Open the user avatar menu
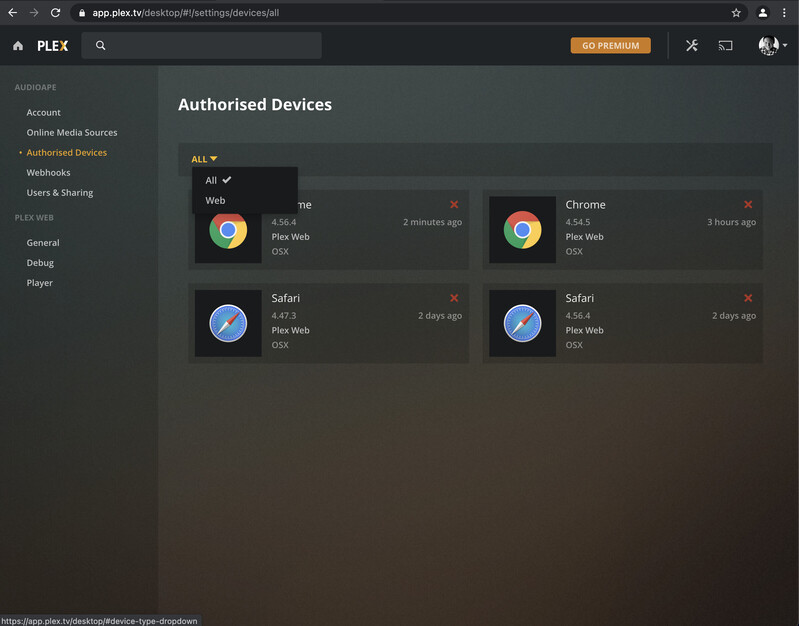The width and height of the screenshot is (799, 626). (x=773, y=45)
